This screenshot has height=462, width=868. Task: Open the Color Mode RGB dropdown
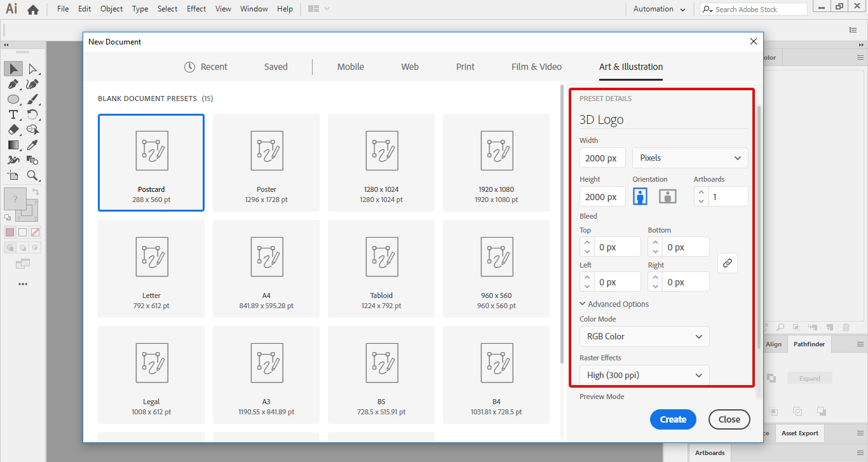point(644,336)
